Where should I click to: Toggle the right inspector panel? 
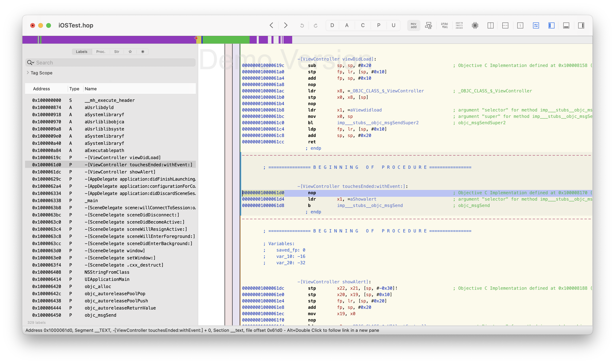[581, 25]
